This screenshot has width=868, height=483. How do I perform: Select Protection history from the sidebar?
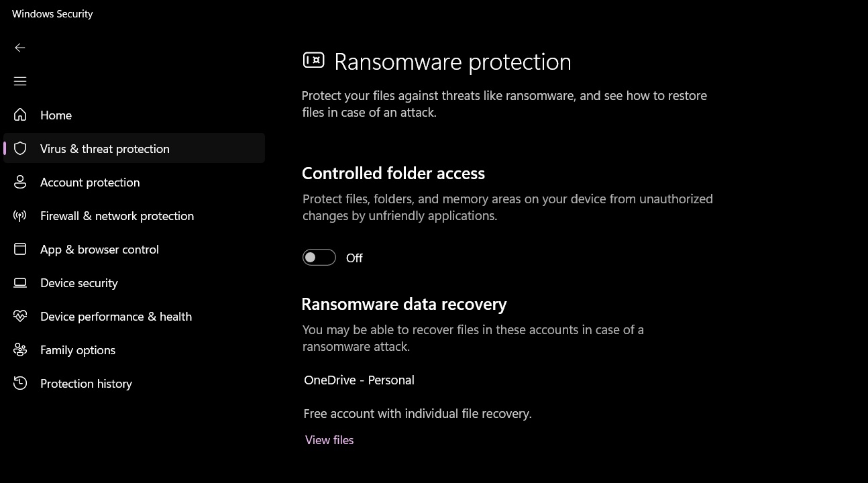coord(86,383)
